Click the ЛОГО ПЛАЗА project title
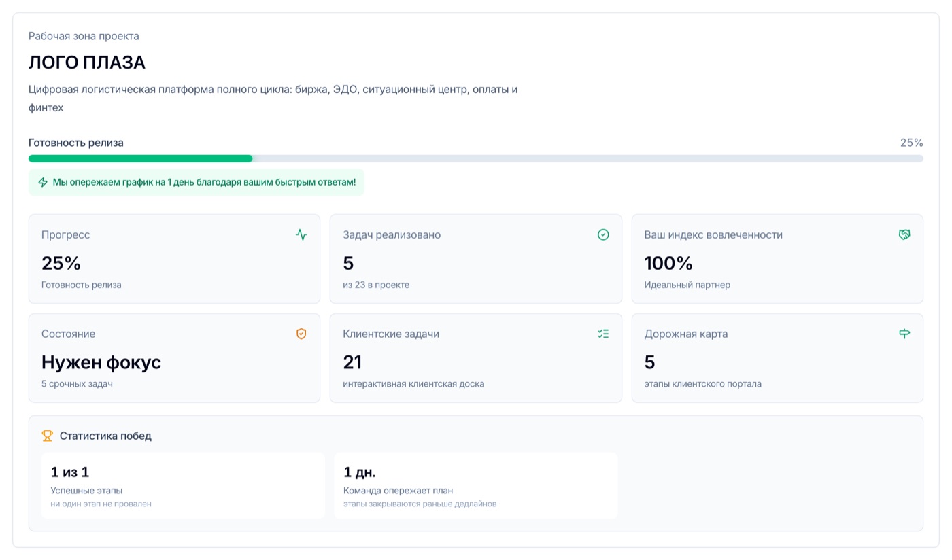Viewport: 952px width, 560px height. point(87,63)
